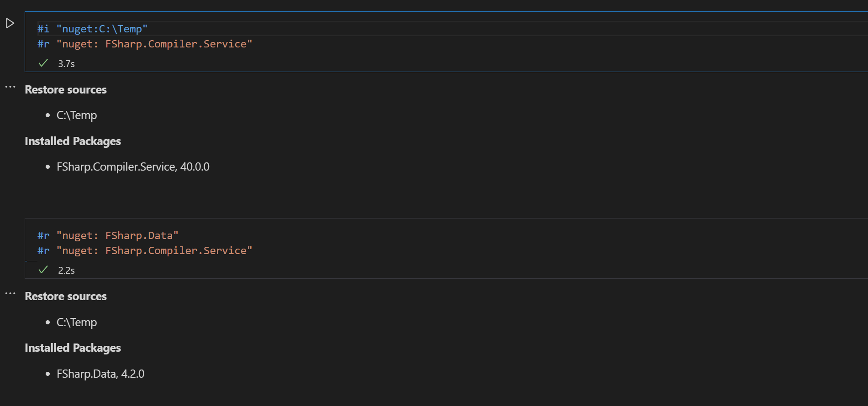Open the ellipsis menu beside first Restore sources output
Viewport: 868px width, 406px height.
pos(10,87)
